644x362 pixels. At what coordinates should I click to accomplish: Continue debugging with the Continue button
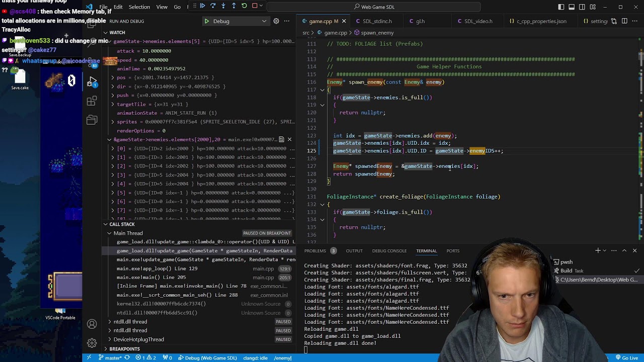[x=202, y=6]
